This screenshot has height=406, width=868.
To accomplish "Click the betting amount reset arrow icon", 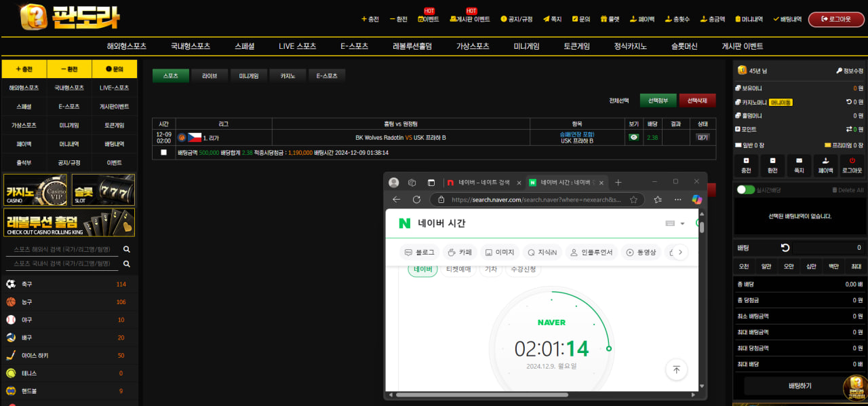I will (x=785, y=248).
